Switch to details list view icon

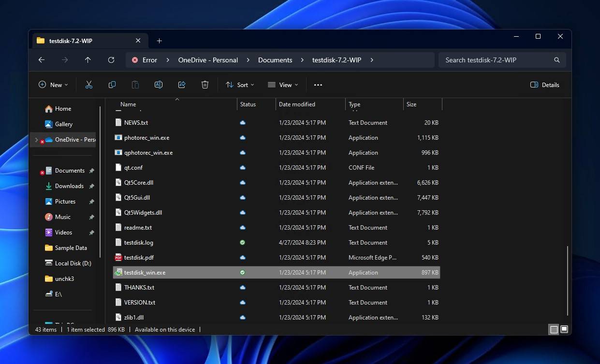(x=554, y=330)
